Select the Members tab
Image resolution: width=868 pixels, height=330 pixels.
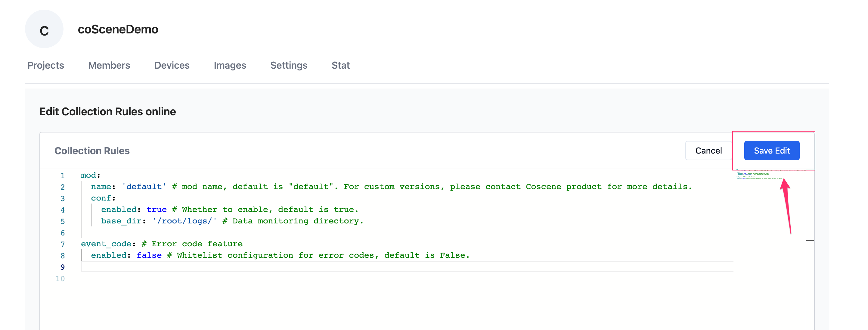pos(108,65)
